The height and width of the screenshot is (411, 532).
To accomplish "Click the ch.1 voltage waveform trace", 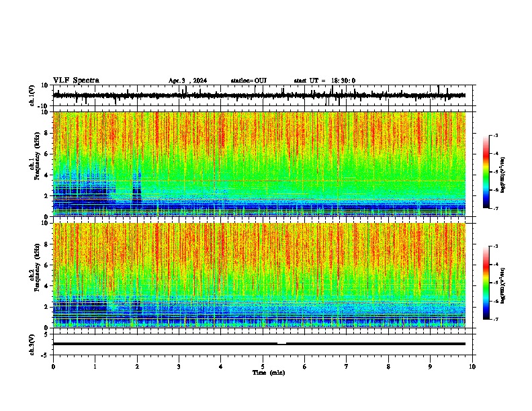I will point(259,95).
